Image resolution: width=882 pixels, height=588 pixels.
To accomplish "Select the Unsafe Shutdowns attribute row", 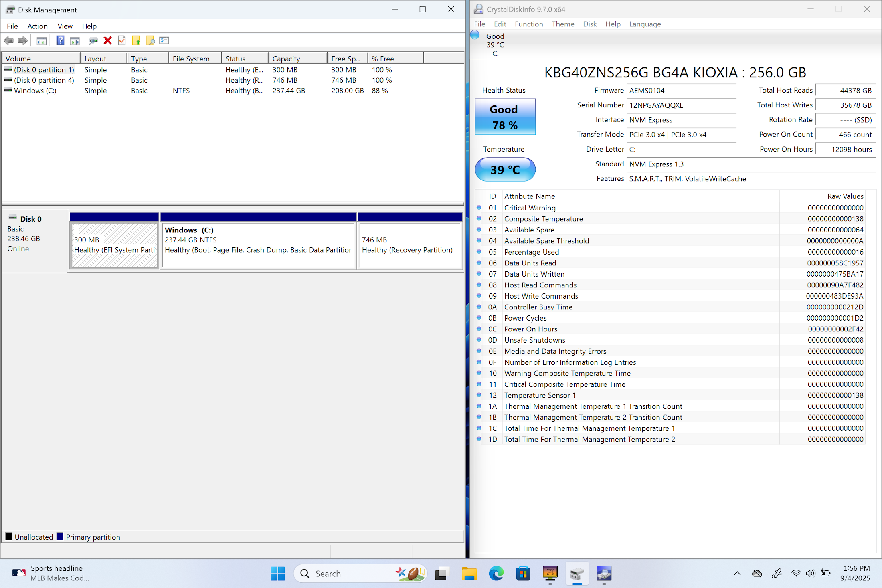I will coord(670,340).
